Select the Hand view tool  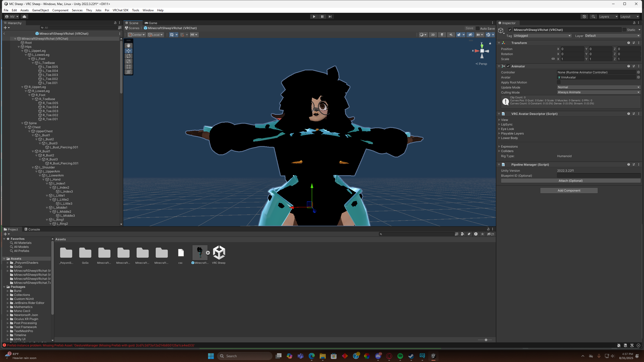pyautogui.click(x=129, y=46)
